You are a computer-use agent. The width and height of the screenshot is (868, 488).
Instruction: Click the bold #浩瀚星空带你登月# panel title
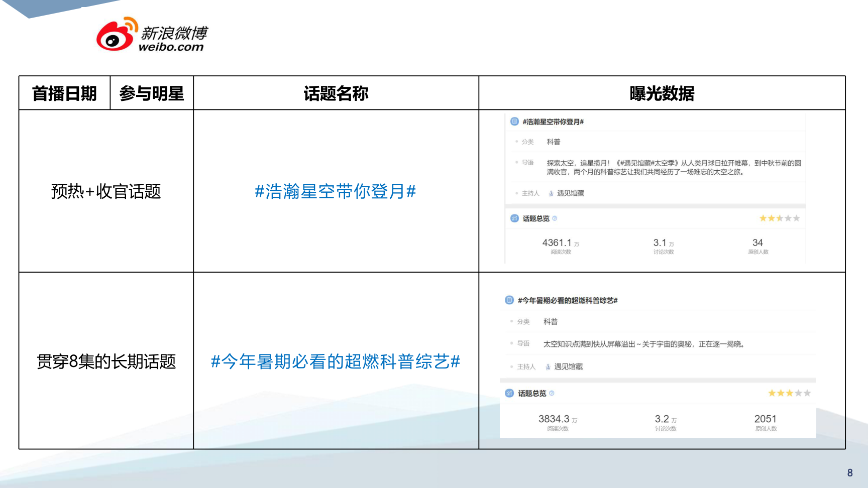click(x=553, y=121)
